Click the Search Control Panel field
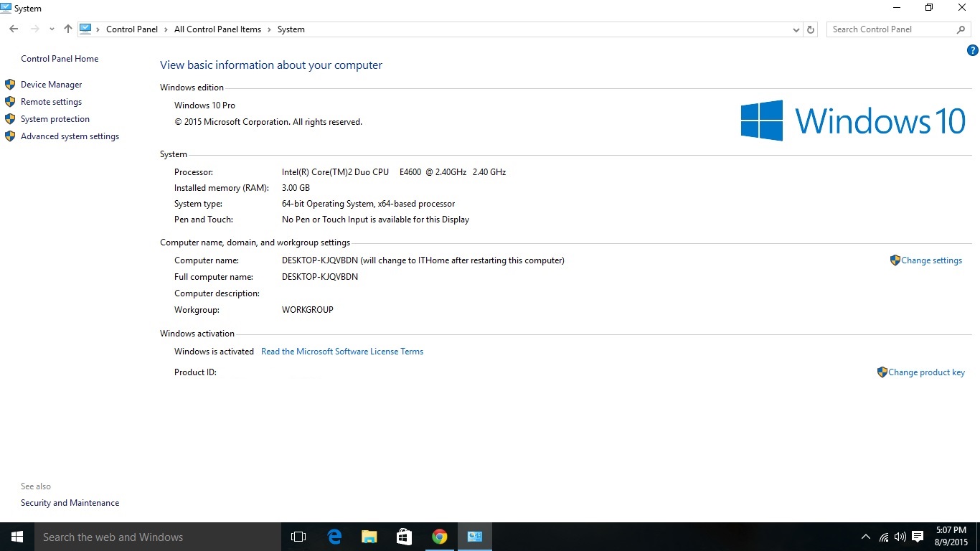 890,29
